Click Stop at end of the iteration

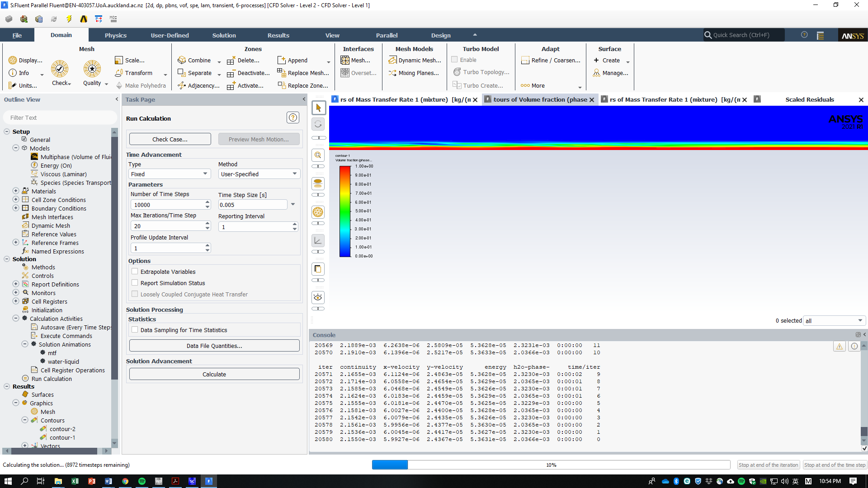click(769, 465)
